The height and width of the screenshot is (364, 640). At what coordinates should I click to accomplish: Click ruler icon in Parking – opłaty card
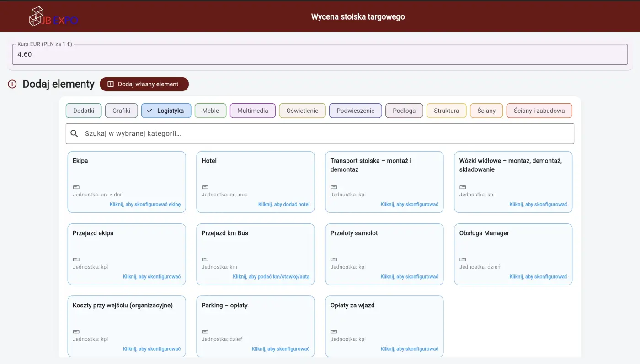click(205, 332)
